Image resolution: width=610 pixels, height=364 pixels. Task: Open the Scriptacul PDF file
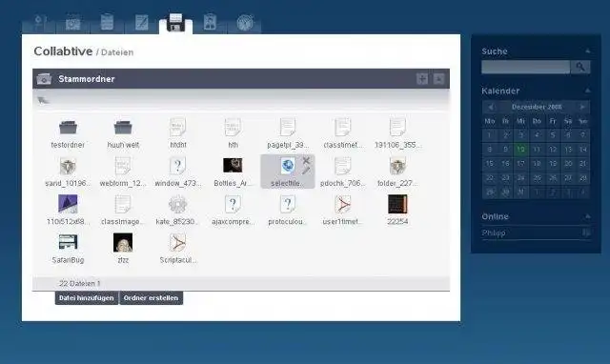click(x=178, y=243)
